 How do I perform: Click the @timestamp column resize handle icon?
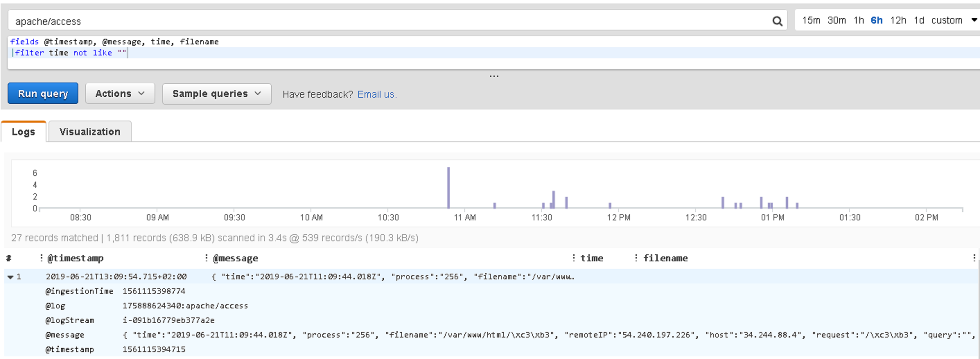click(41, 258)
